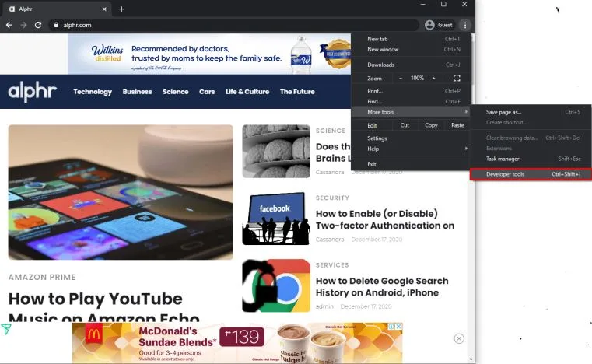Select New window menu entry
This screenshot has height=364, width=592.
(412, 50)
